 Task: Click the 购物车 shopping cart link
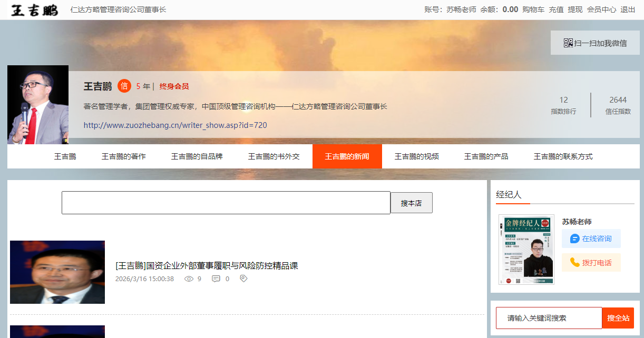pyautogui.click(x=533, y=9)
